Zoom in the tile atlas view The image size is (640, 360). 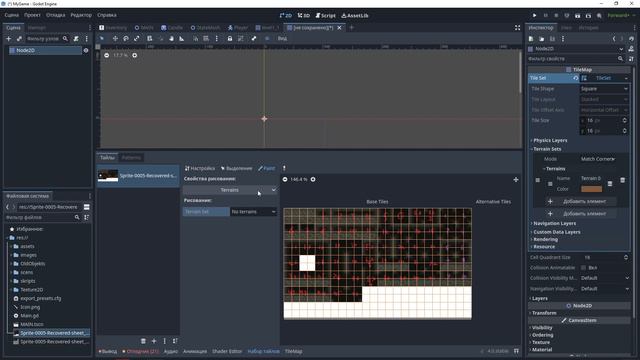click(x=313, y=179)
